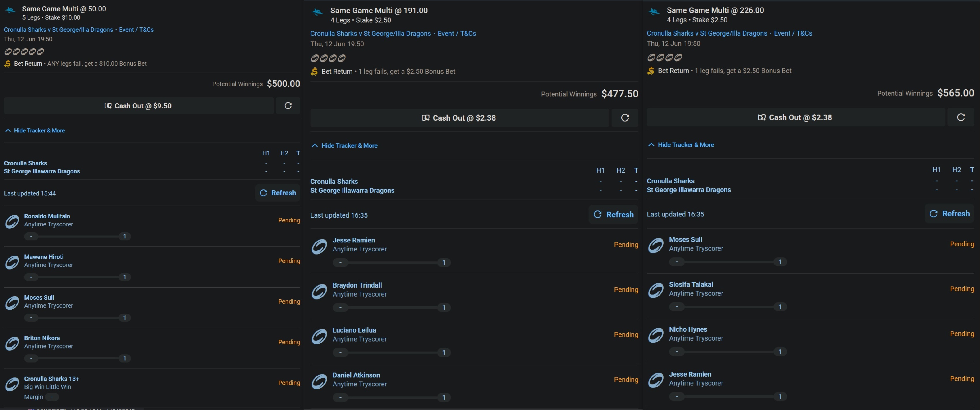Click the Daniel Atkinson tryscorer progress bar
This screenshot has height=410, width=980.
coord(391,397)
